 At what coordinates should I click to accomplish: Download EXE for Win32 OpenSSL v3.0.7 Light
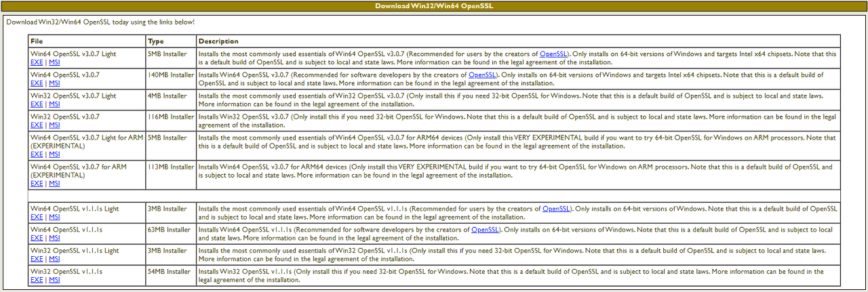(37, 104)
